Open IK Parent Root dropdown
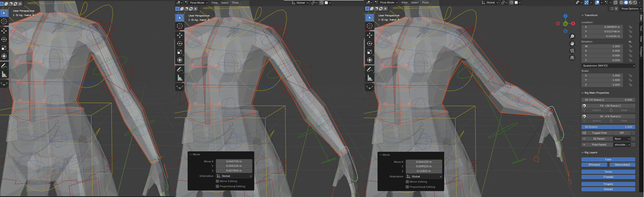The width and height of the screenshot is (644, 197). click(622, 139)
